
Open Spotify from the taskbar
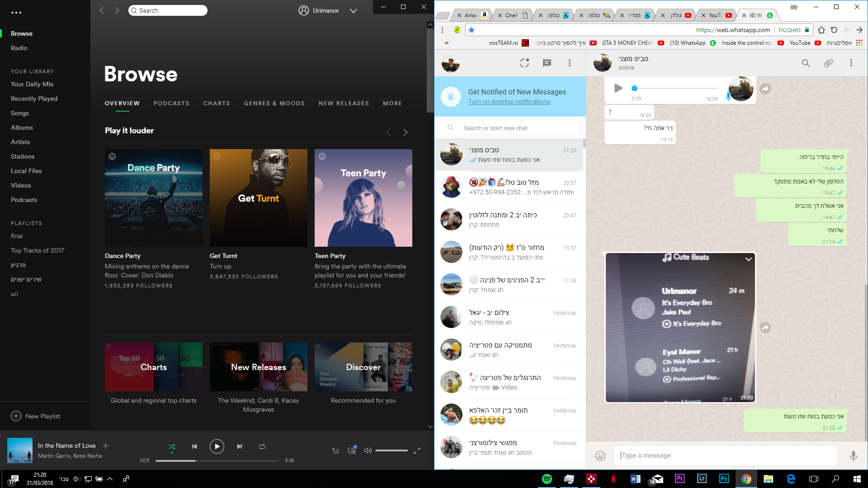pyautogui.click(x=547, y=479)
